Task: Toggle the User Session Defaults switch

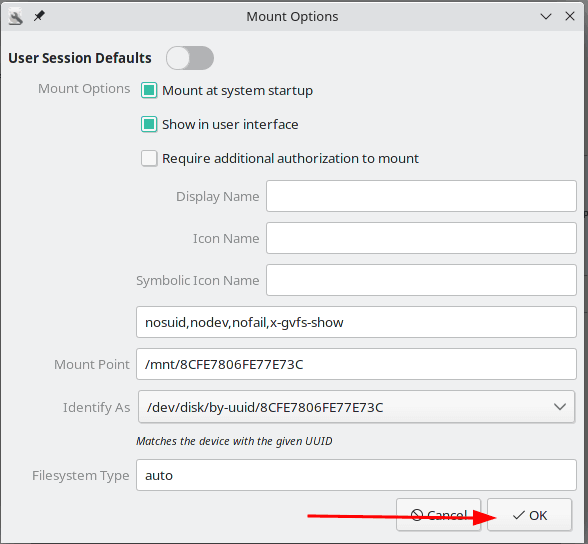Action: [190, 58]
